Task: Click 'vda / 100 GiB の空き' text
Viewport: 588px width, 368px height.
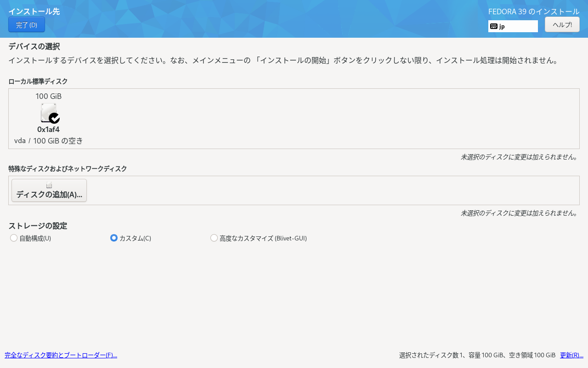Action: [x=48, y=141]
